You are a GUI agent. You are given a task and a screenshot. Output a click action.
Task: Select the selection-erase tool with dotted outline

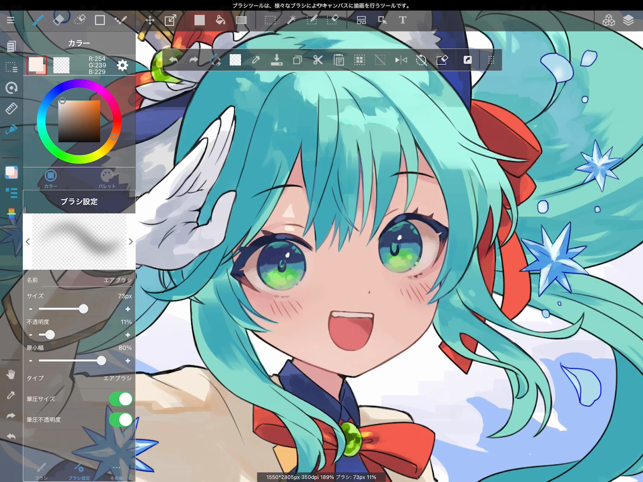(80, 20)
